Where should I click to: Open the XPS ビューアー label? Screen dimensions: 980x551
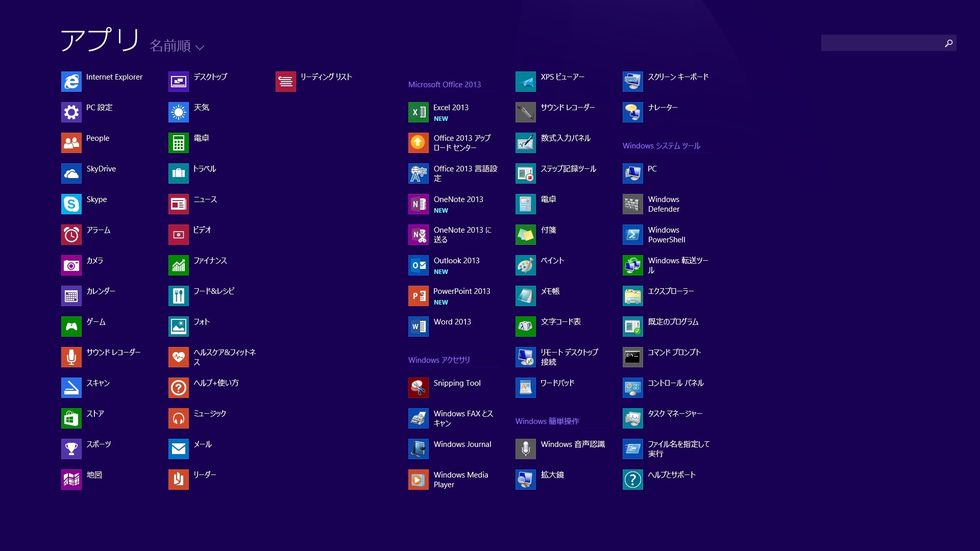[x=562, y=77]
